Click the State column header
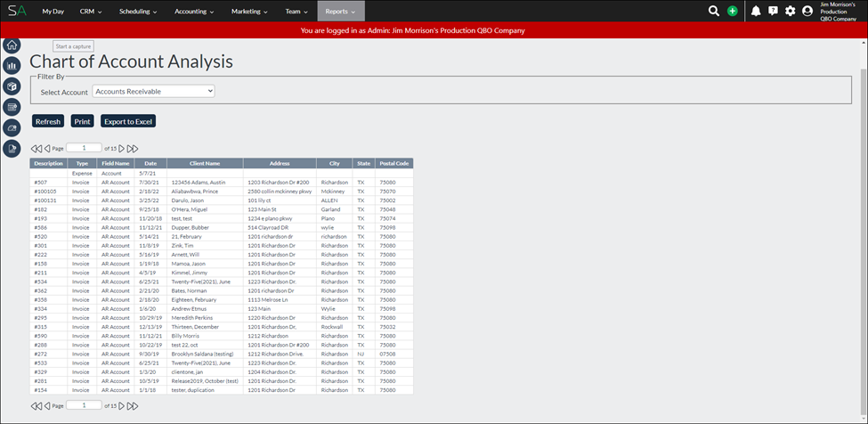This screenshot has height=424, width=868. [363, 163]
